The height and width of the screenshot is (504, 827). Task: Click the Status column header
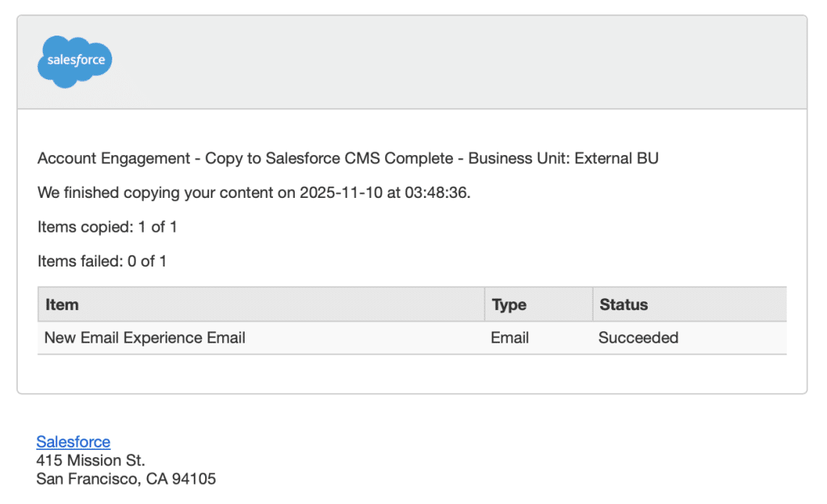[623, 304]
